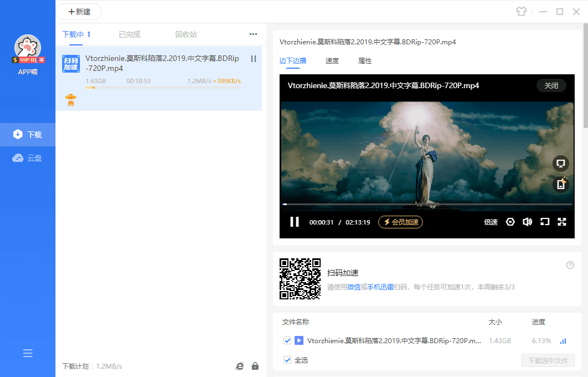588x377 pixels.
Task: Open the 手机迅雷 link
Action: (x=380, y=287)
